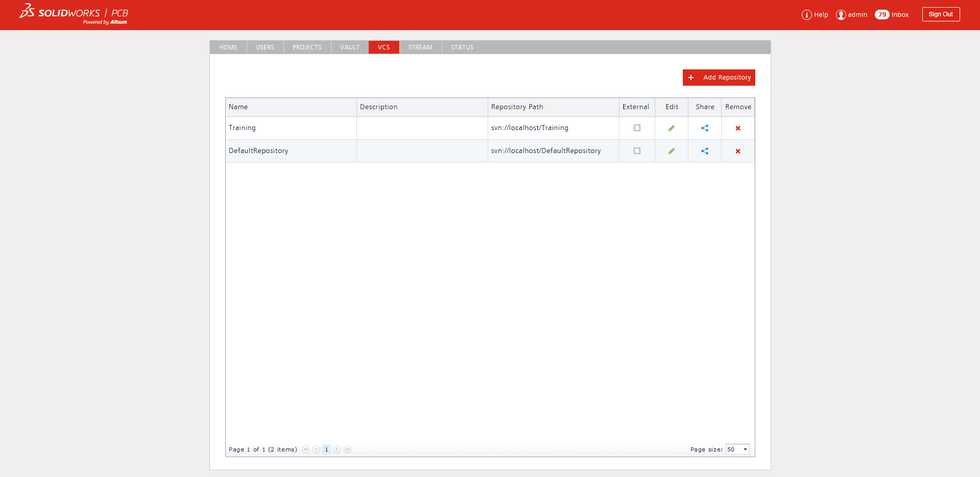980x477 pixels.
Task: Go to last page of the table
Action: click(x=348, y=449)
